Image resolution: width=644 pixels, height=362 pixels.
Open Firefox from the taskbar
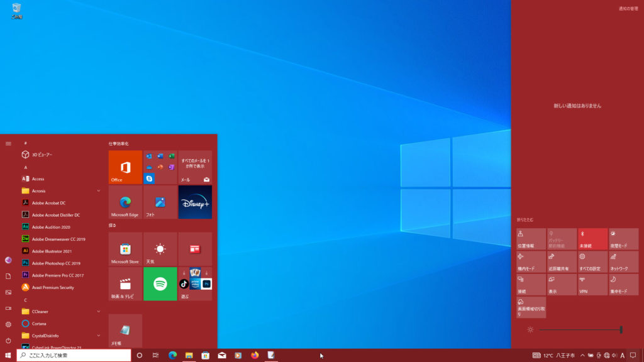(255, 355)
